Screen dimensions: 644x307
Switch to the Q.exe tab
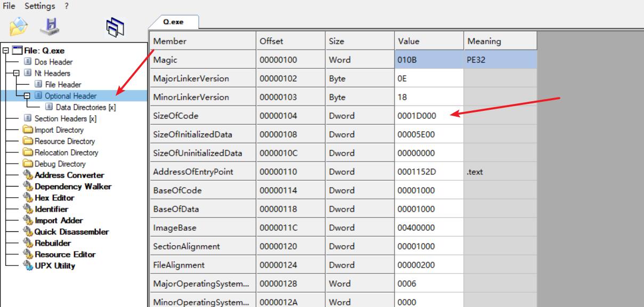pyautogui.click(x=174, y=22)
